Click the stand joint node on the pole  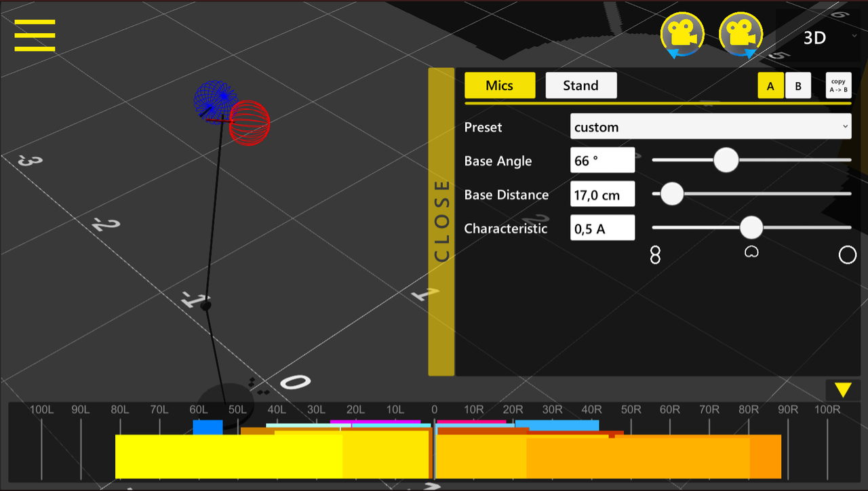click(205, 305)
